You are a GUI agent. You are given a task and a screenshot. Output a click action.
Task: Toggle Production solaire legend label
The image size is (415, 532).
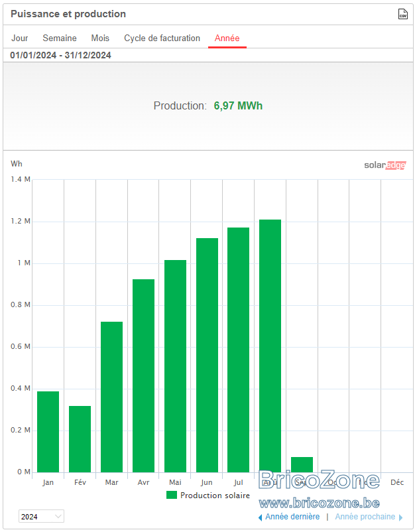click(x=215, y=496)
